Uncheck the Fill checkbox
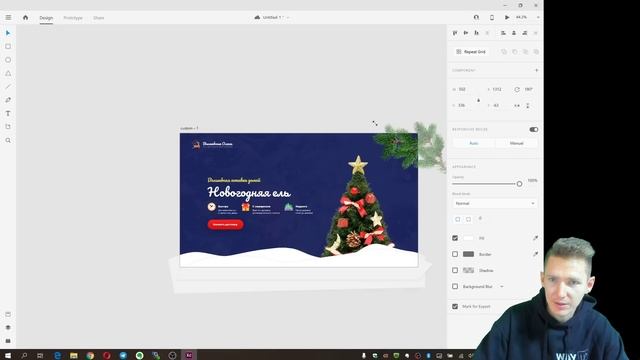The image size is (640, 360). pyautogui.click(x=455, y=238)
